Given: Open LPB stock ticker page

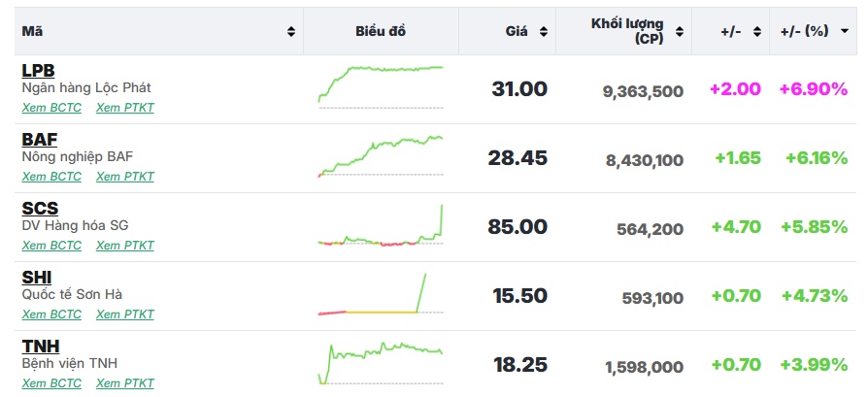Looking at the screenshot, I should tap(38, 70).
